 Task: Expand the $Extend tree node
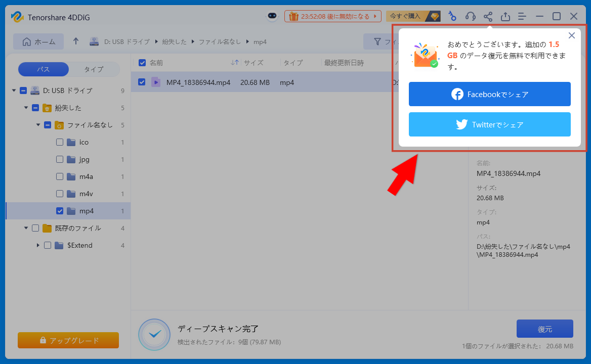coord(38,245)
